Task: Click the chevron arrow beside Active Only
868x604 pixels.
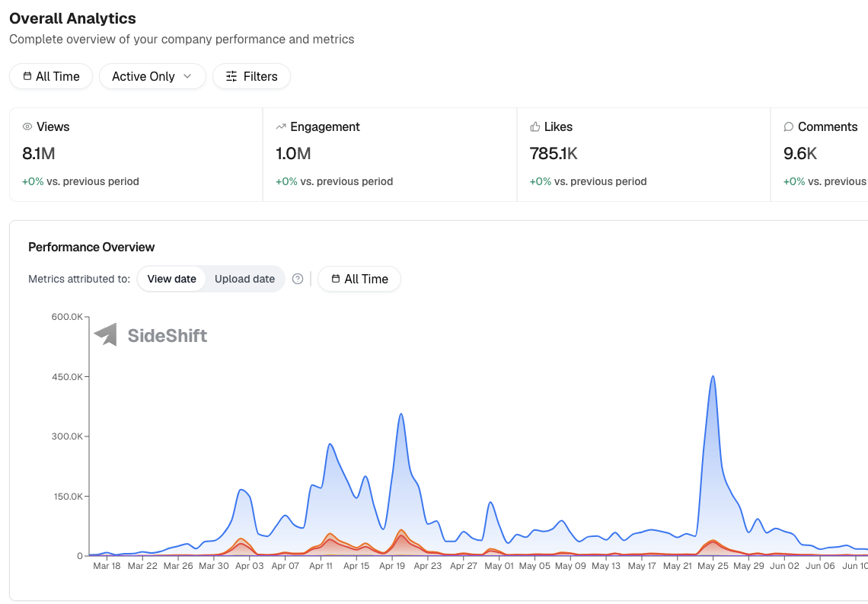Action: [x=187, y=76]
